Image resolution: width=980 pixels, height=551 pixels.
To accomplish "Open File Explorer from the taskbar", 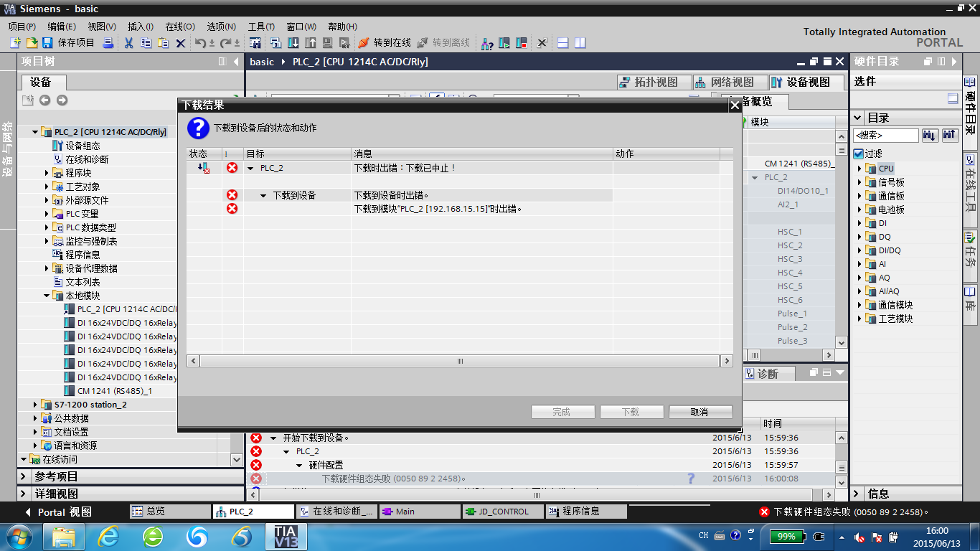I will click(x=64, y=536).
